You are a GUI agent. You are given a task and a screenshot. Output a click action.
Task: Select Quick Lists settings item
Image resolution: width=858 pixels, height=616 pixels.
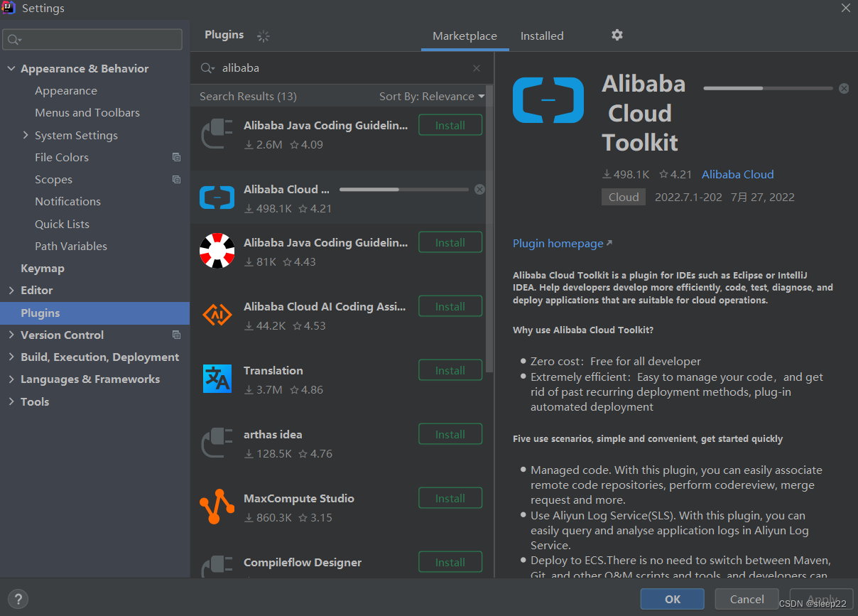pyautogui.click(x=62, y=225)
